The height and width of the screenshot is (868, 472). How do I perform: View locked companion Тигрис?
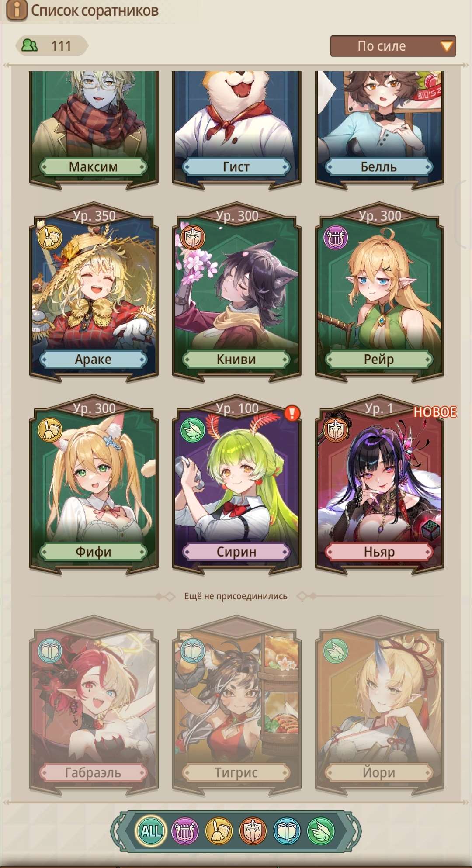pyautogui.click(x=236, y=704)
